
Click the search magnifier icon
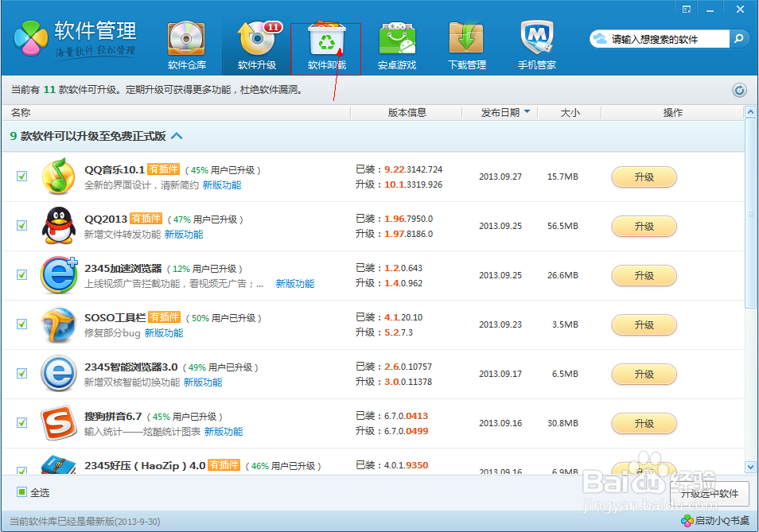point(739,39)
